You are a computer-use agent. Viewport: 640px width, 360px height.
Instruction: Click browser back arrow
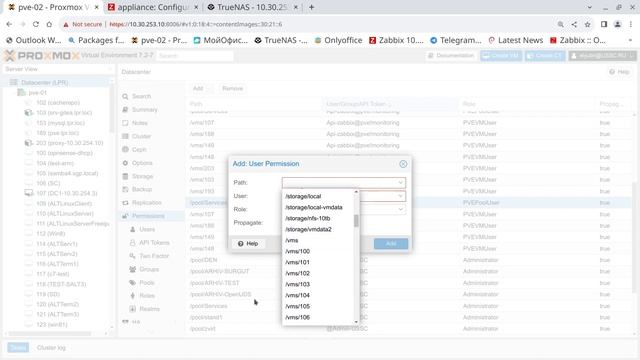click(9, 24)
